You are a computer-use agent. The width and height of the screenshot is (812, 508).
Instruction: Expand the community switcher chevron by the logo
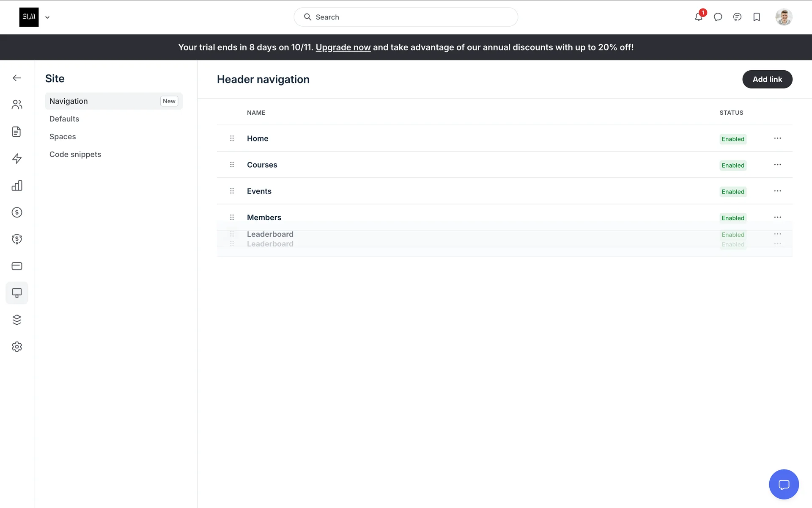[47, 17]
